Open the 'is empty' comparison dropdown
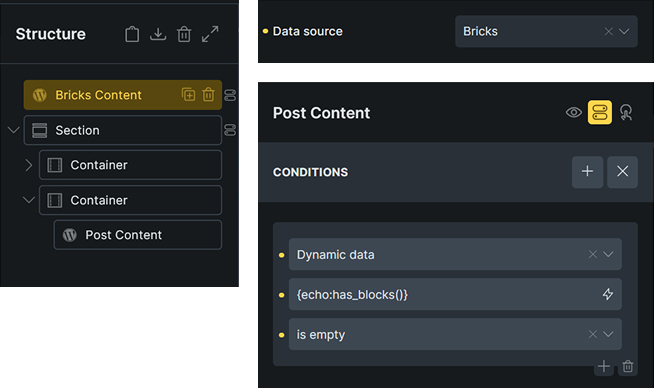 point(455,334)
